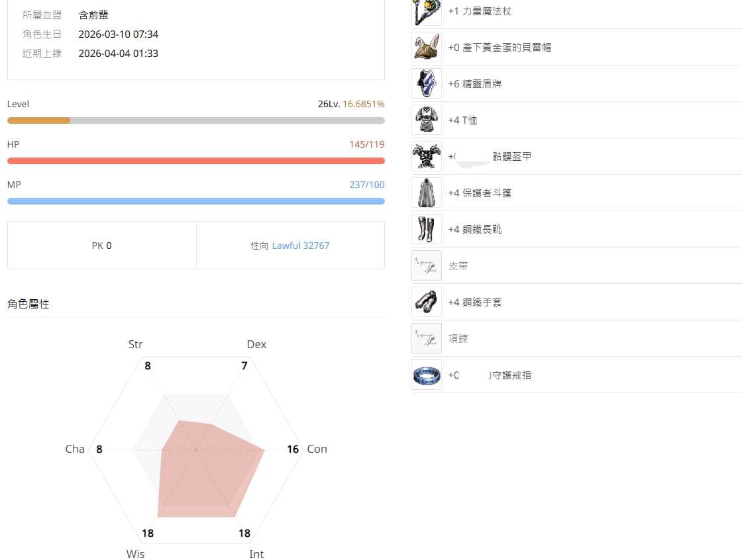Click the 骷髏盔甲 skull armor icon
The width and height of the screenshot is (742, 560).
click(427, 157)
